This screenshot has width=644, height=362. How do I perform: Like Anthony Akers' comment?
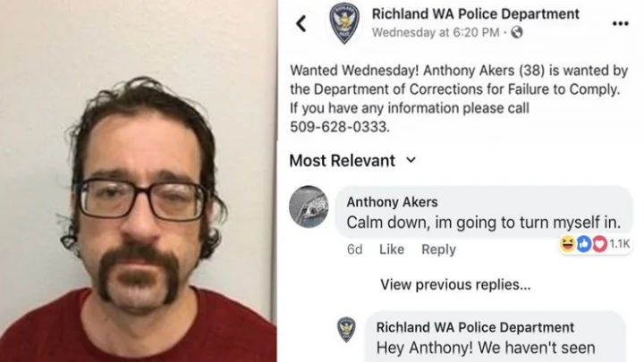[x=392, y=249]
